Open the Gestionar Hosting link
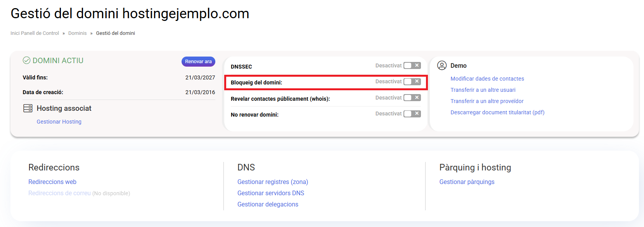The width and height of the screenshot is (644, 227). (x=59, y=122)
